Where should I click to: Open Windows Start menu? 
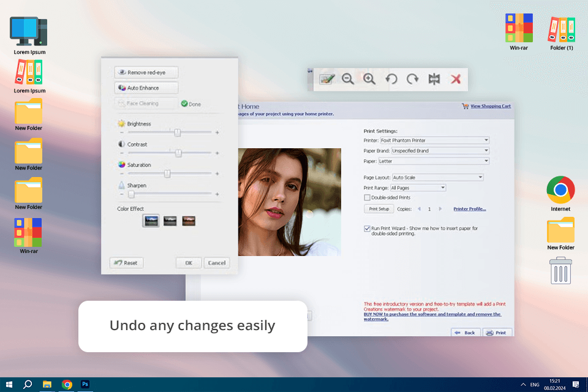pos(9,385)
